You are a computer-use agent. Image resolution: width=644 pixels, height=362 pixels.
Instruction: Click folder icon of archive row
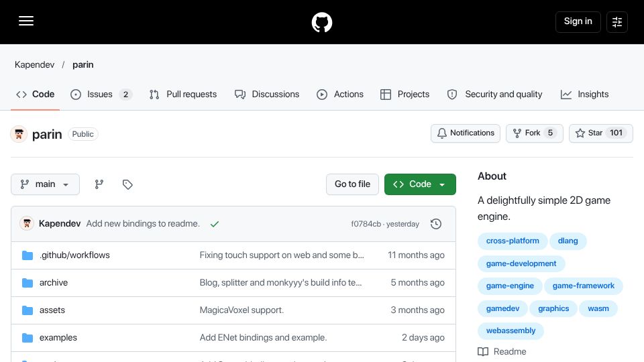(27, 283)
